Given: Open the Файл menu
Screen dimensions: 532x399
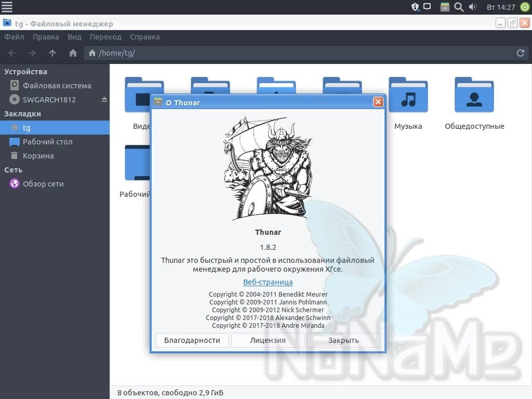Looking at the screenshot, I should (x=14, y=37).
